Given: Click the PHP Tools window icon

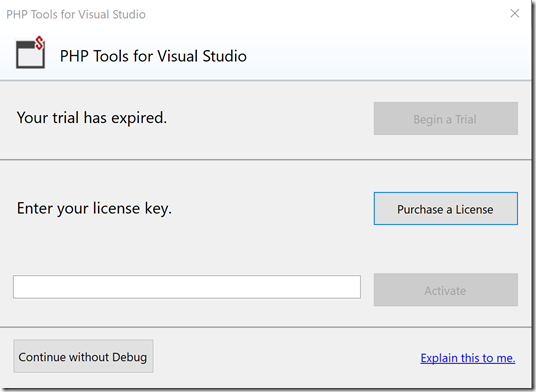Looking at the screenshot, I should click(x=30, y=53).
